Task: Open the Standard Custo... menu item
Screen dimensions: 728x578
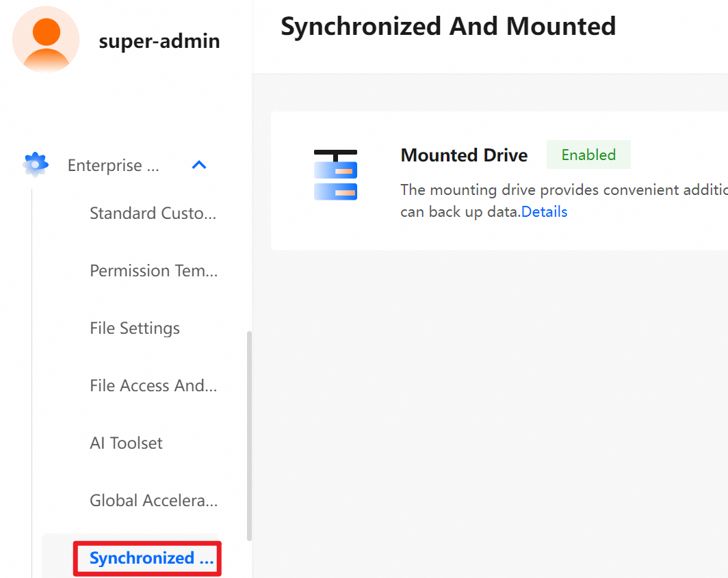Action: 153,213
